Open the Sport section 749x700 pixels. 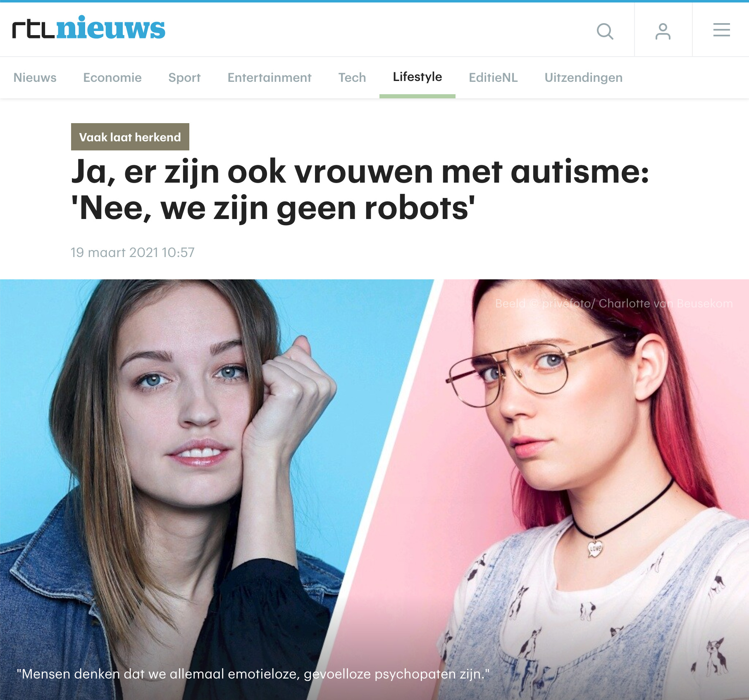tap(184, 77)
